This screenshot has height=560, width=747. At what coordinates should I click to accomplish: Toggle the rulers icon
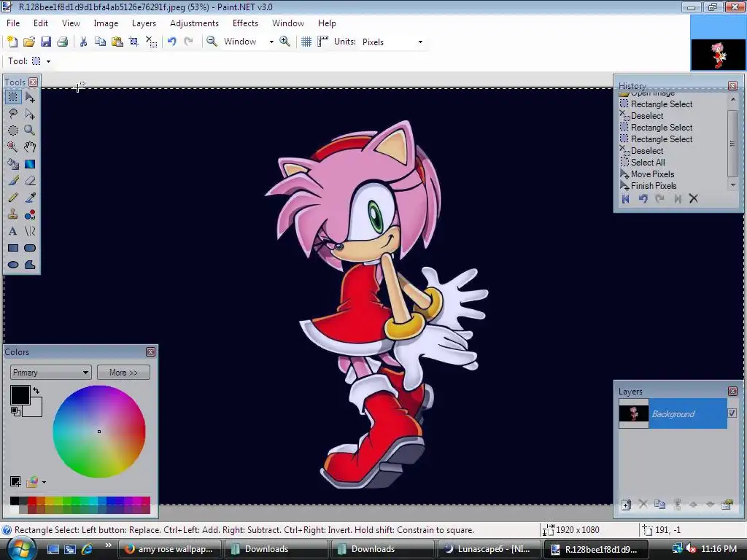click(323, 42)
